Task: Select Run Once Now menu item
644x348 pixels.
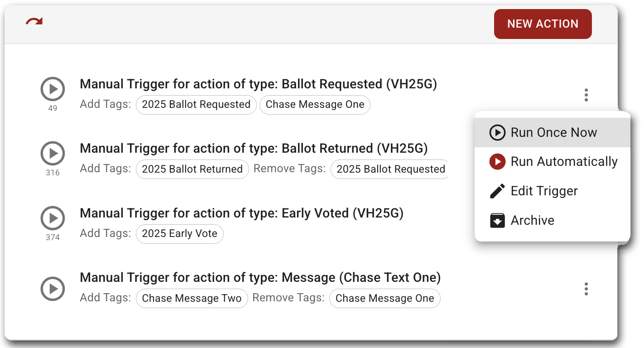Action: point(553,132)
